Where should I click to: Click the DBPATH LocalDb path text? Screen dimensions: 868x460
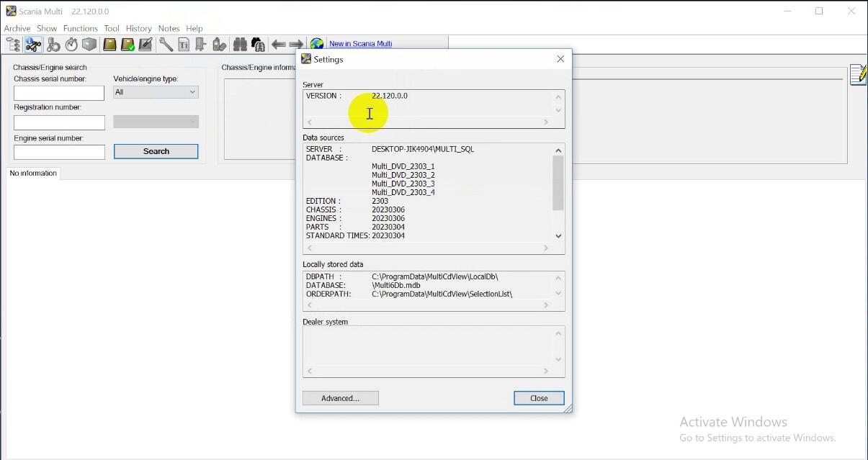(x=435, y=276)
